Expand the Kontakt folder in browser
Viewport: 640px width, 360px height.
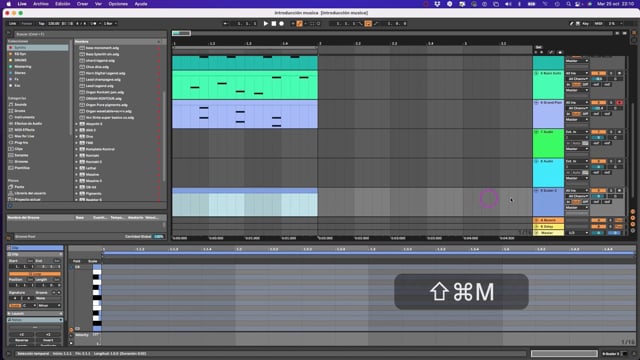point(76,156)
